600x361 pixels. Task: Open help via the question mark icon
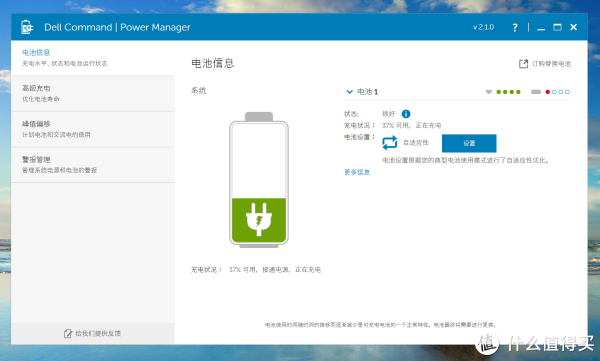[x=515, y=28]
